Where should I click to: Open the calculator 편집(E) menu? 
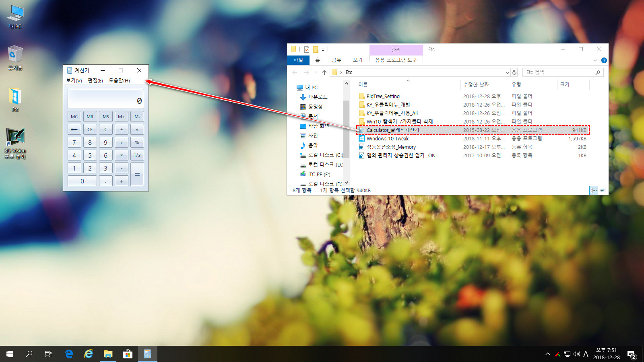pos(95,80)
